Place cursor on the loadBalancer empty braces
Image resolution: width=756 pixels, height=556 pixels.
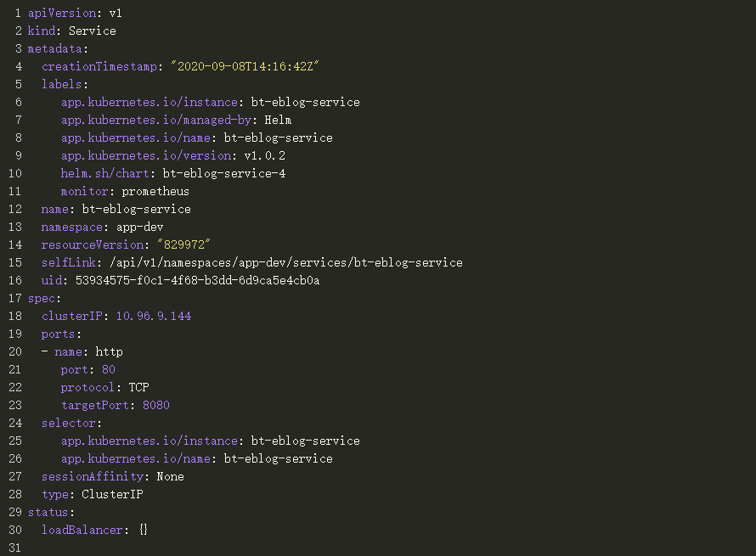pos(144,530)
